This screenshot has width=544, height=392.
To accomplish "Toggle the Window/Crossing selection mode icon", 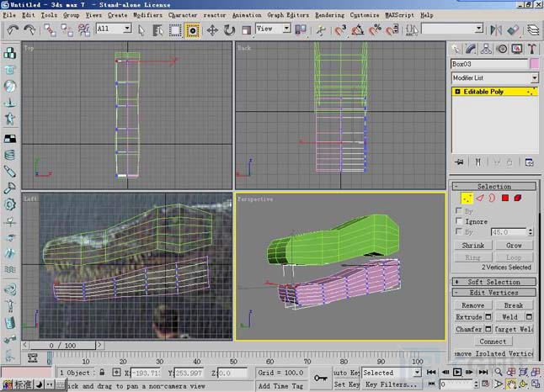I will [193, 30].
